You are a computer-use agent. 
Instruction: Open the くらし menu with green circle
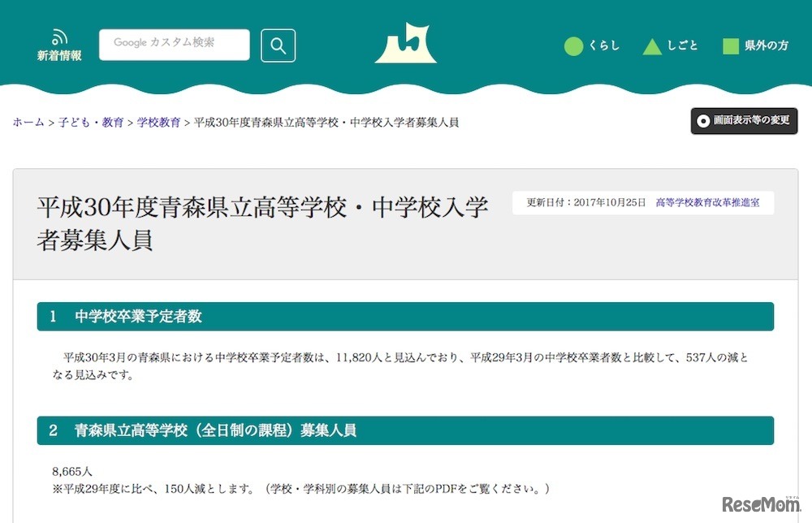tap(591, 46)
